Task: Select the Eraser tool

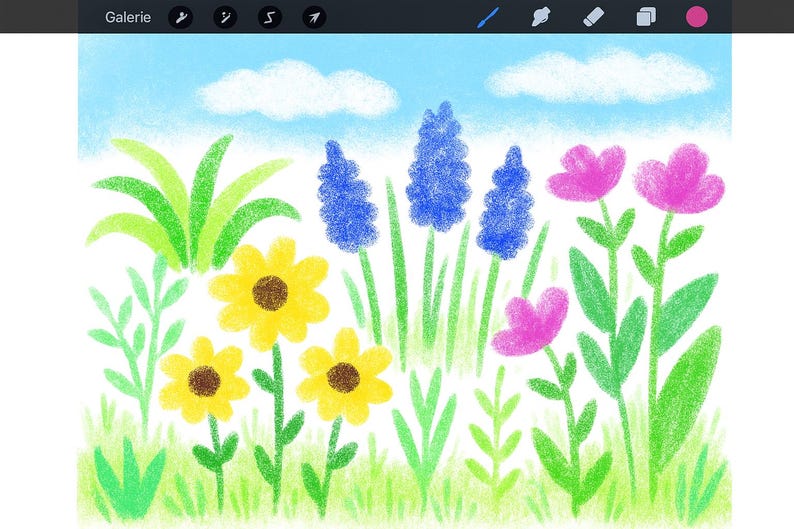Action: click(593, 17)
